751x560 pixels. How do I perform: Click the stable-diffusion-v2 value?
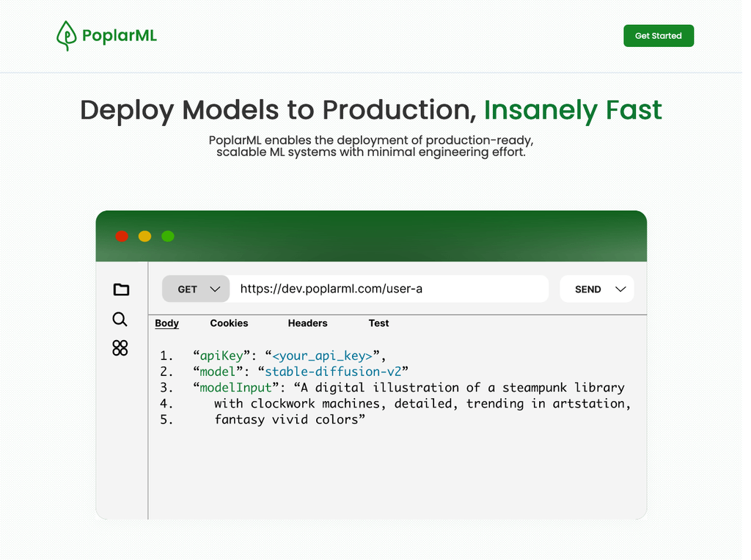click(x=333, y=372)
